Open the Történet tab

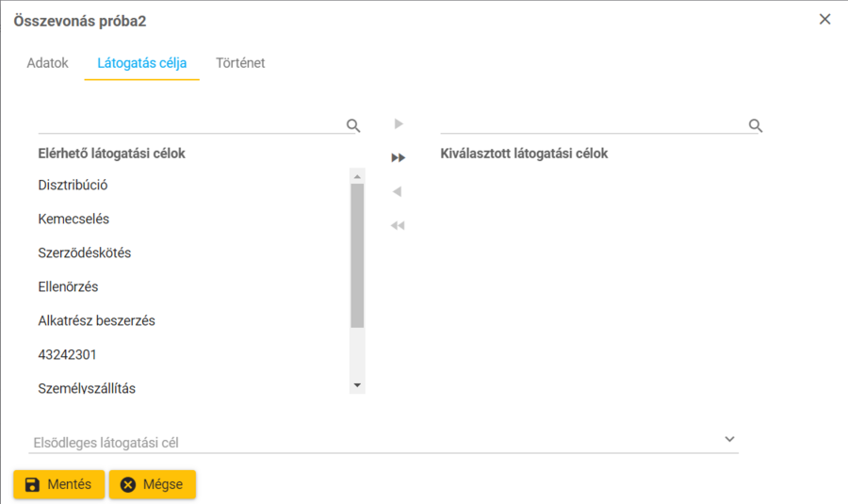pos(240,63)
